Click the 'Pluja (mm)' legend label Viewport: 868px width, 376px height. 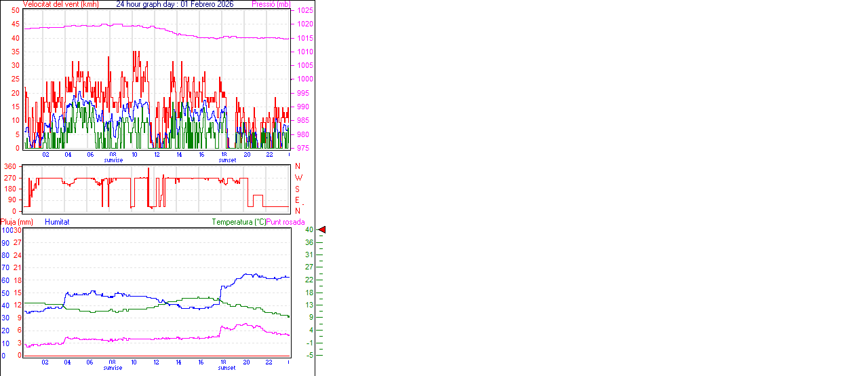[x=17, y=222]
